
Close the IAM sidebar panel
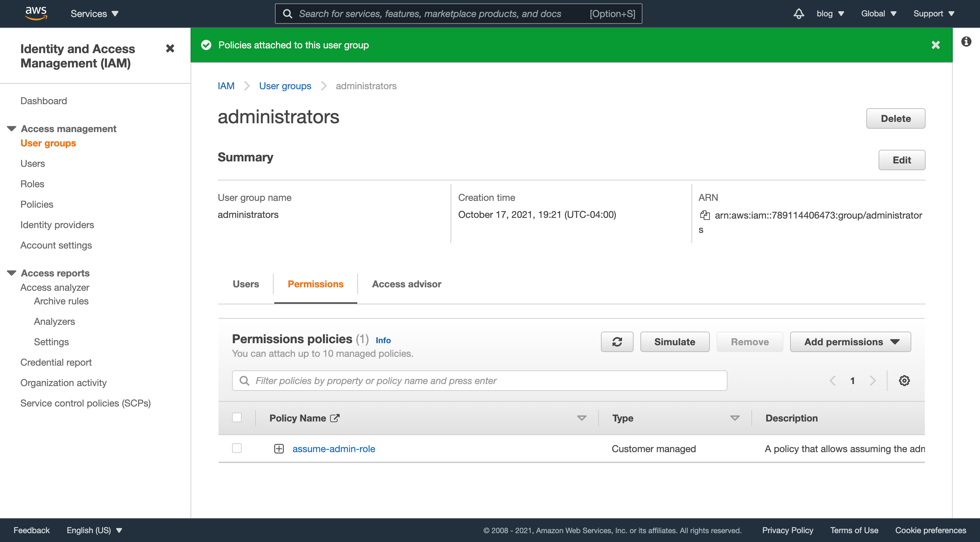[170, 48]
